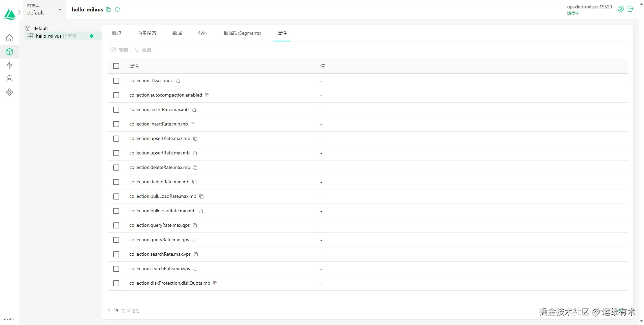Click the logout icon at top right

pyautogui.click(x=631, y=9)
